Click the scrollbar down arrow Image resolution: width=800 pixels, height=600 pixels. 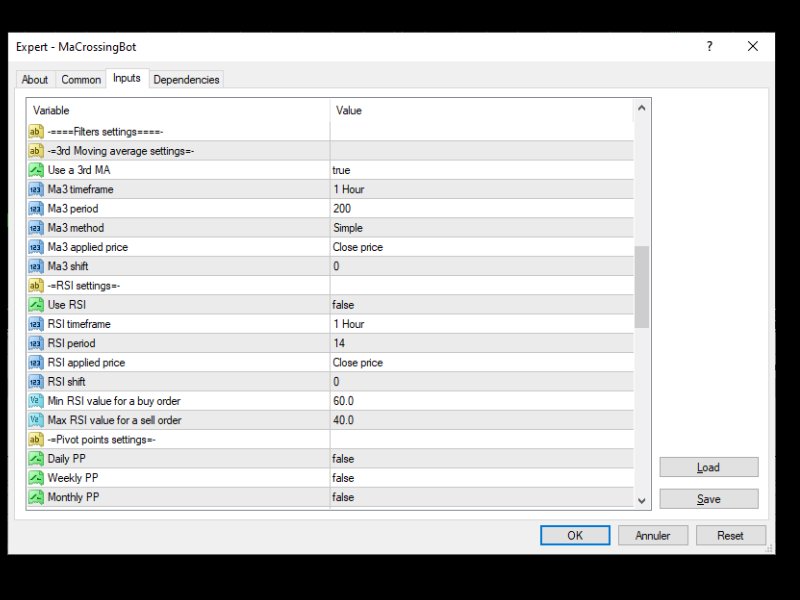pyautogui.click(x=642, y=501)
